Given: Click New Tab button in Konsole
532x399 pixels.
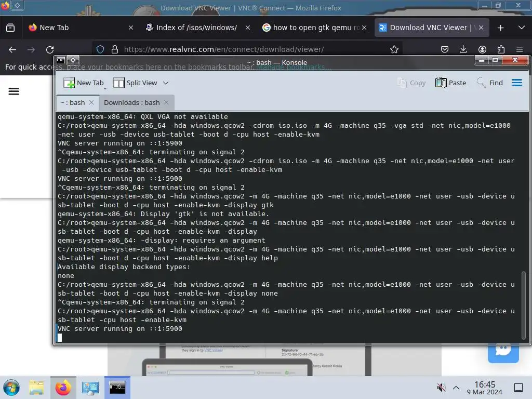Looking at the screenshot, I should tap(84, 83).
